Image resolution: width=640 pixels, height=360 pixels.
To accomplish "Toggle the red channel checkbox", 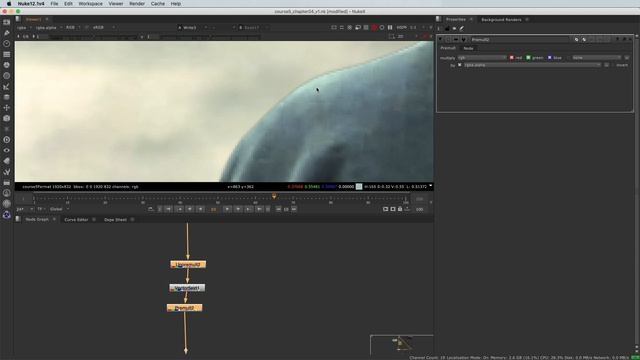I will click(512, 58).
